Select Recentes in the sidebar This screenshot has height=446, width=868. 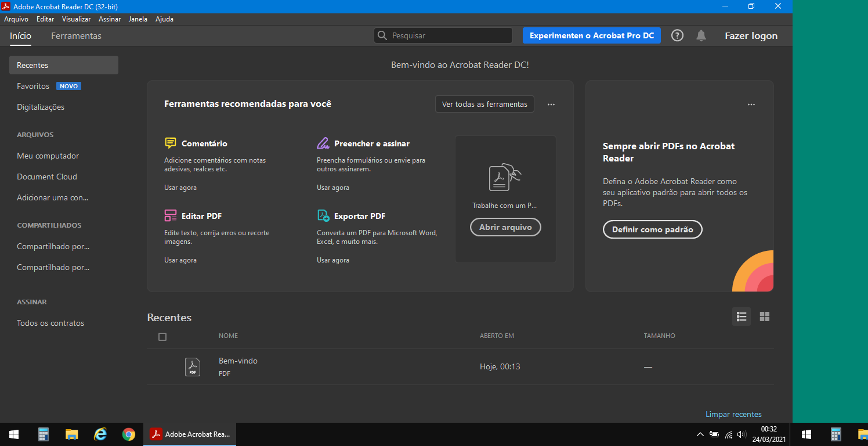tap(64, 65)
